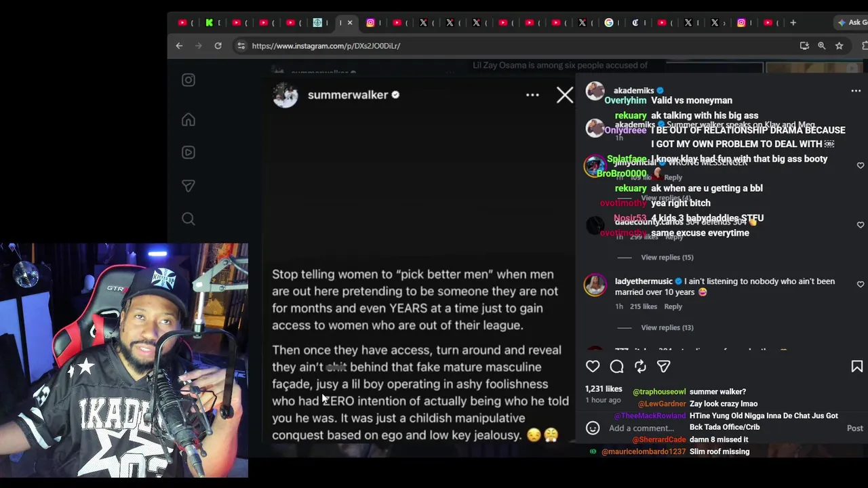Close the post with the X button
Screen dimensions: 868x488
click(565, 95)
